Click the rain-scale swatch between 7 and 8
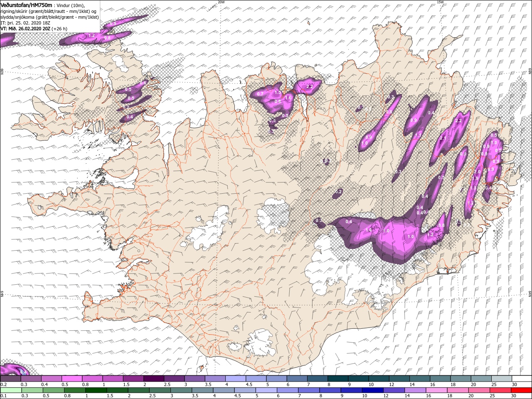The height and width of the screenshot is (399, 532). 308,390
